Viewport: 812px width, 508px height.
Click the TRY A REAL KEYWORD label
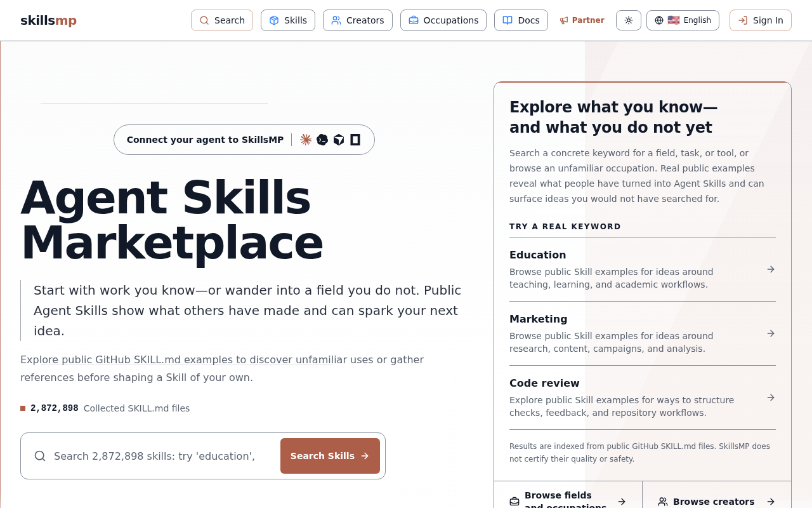click(565, 227)
